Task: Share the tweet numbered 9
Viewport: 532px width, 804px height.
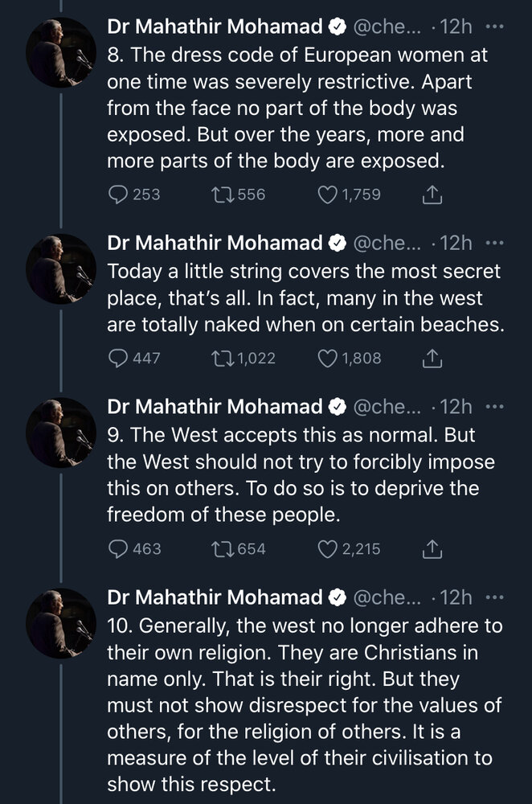Action: (x=432, y=549)
